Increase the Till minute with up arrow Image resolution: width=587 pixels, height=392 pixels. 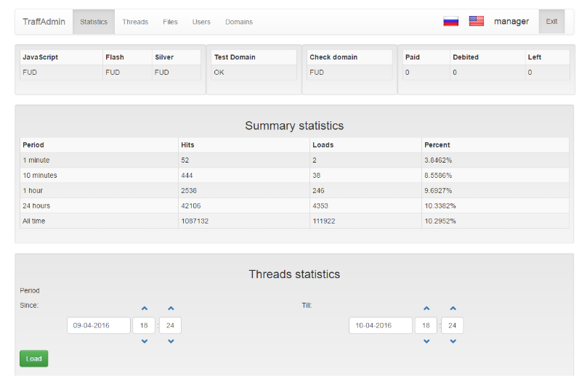point(453,309)
